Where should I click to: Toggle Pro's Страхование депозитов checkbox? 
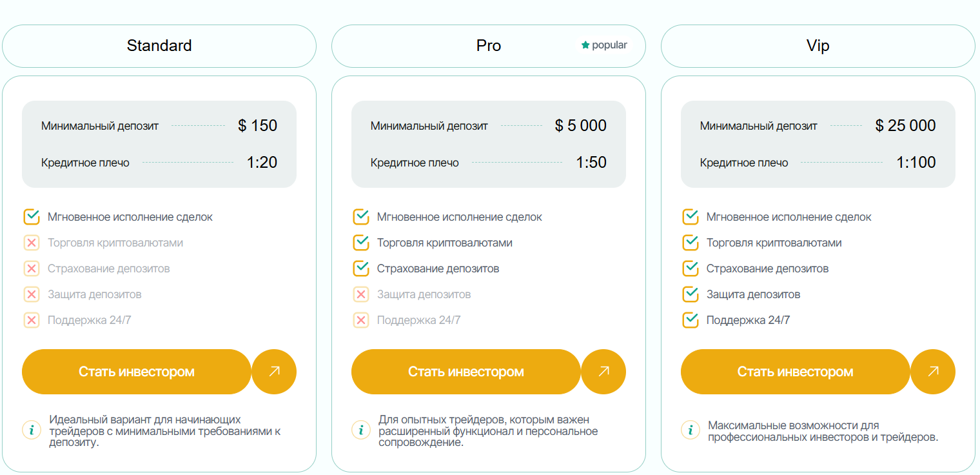[x=361, y=268]
